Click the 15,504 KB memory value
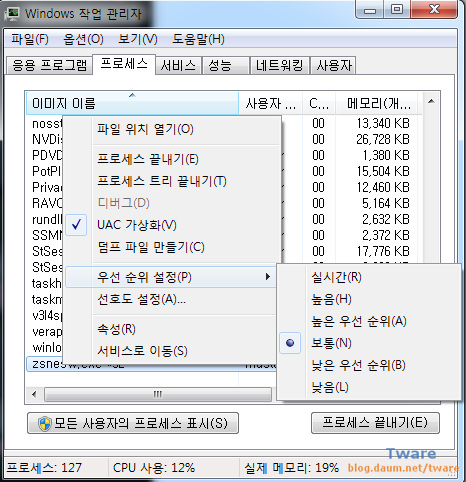The height and width of the screenshot is (482, 466). pos(383,172)
